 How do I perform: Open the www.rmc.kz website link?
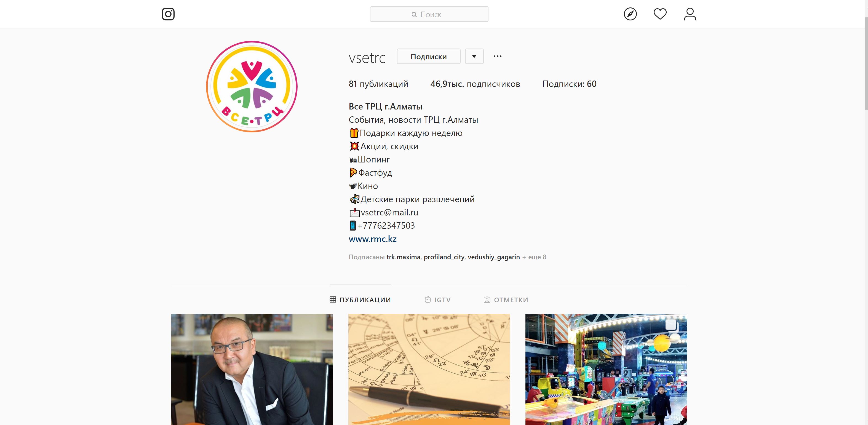[372, 239]
